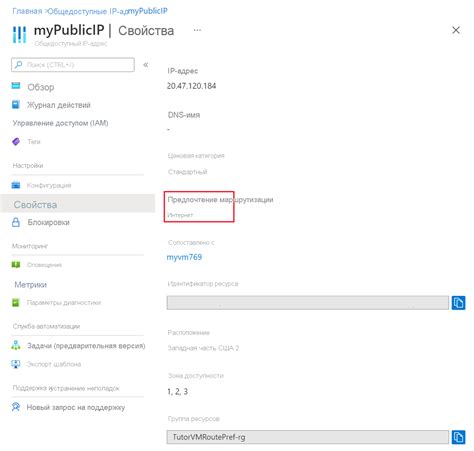Image resolution: width=474 pixels, height=451 pixels.
Task: Open the Журнал действий activity log icon
Action: tap(16, 105)
